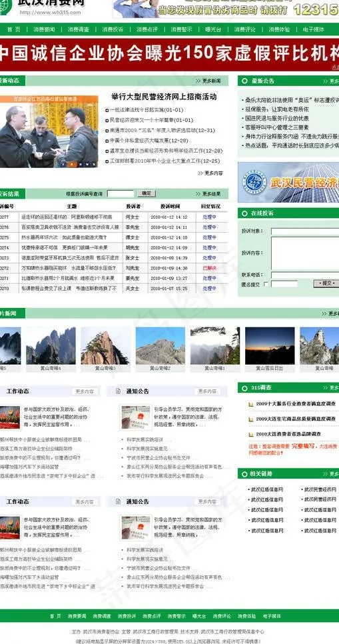Click timestamp 2010-01-07 15:25 in complaint table
This screenshot has height=644, width=339.
click(x=169, y=288)
